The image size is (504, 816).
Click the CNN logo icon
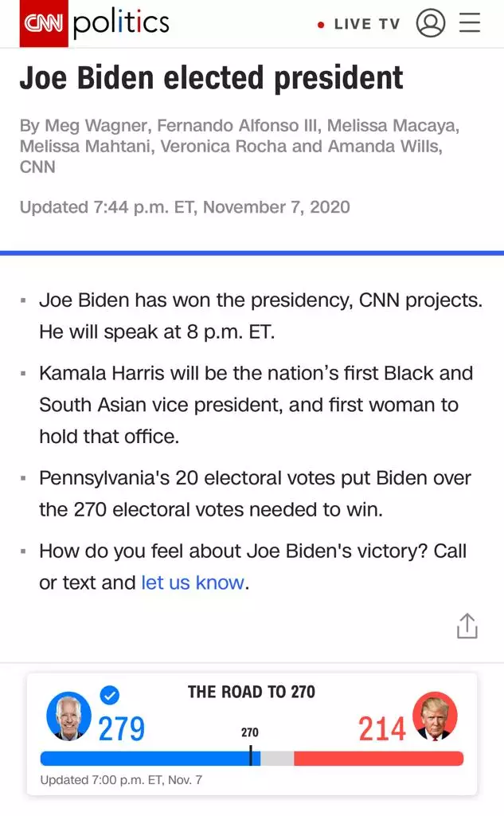coord(43,23)
